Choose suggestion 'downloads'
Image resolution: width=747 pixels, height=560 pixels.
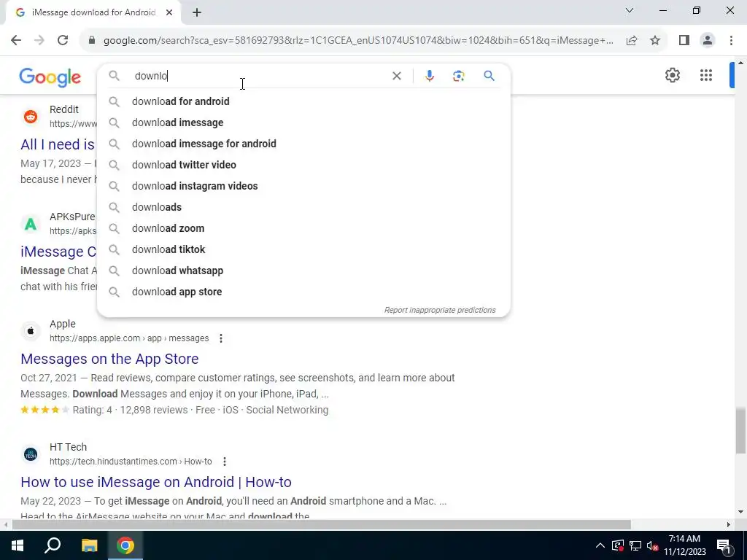303,207
